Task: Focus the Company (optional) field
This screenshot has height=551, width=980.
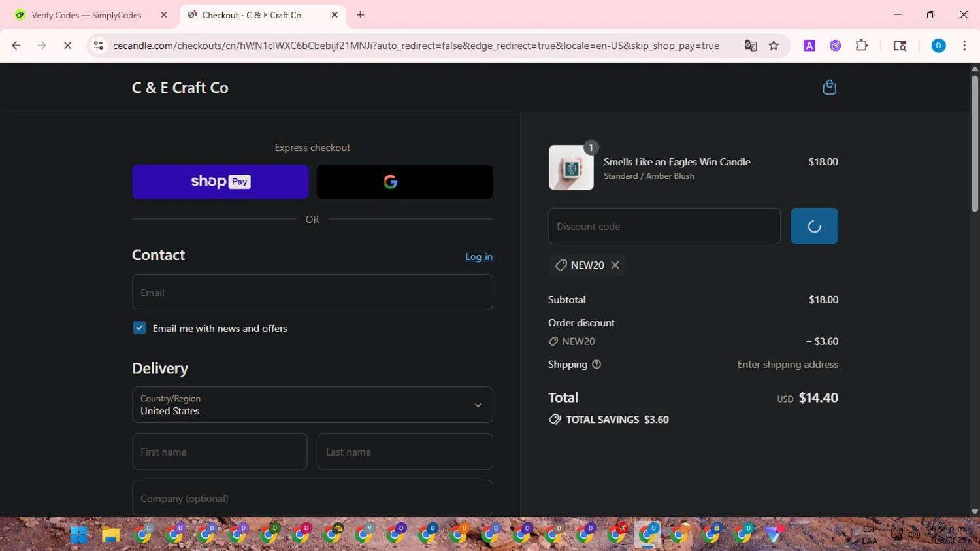Action: [x=312, y=498]
